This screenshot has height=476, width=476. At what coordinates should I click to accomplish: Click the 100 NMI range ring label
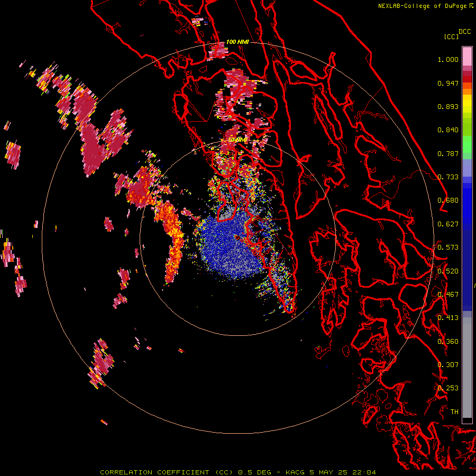(x=237, y=42)
